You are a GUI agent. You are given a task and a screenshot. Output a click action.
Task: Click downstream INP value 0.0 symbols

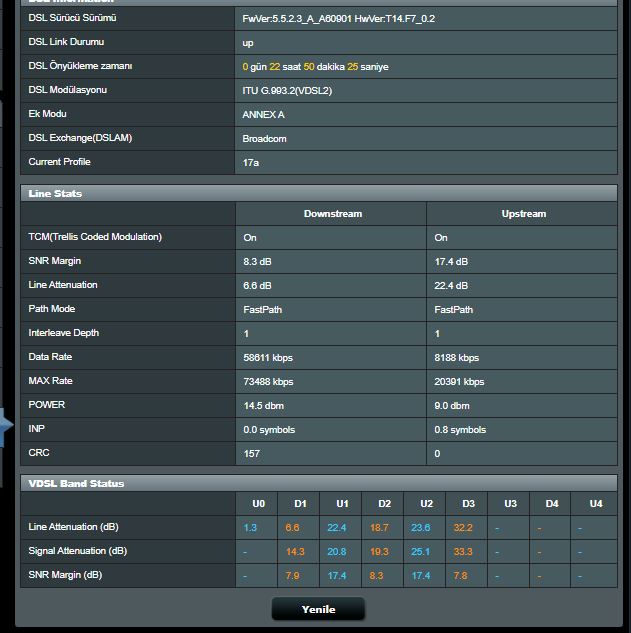(x=269, y=430)
